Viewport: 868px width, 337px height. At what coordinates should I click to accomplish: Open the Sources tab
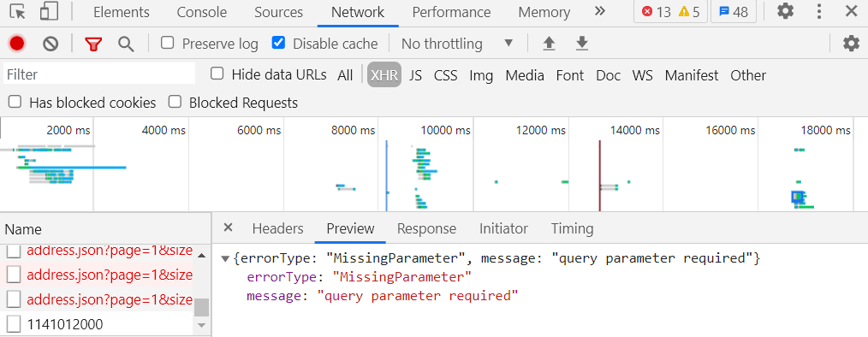click(x=278, y=12)
